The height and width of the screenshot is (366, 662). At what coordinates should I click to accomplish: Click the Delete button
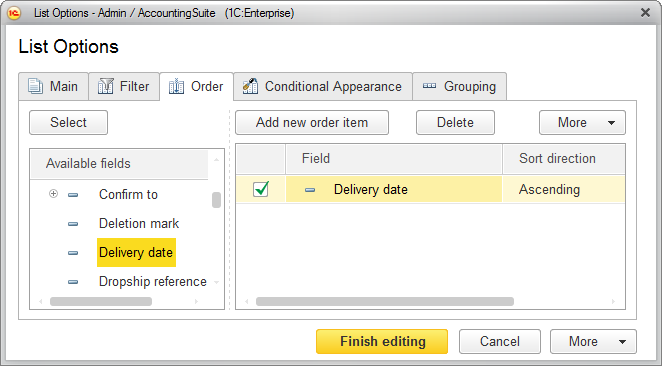coord(455,122)
